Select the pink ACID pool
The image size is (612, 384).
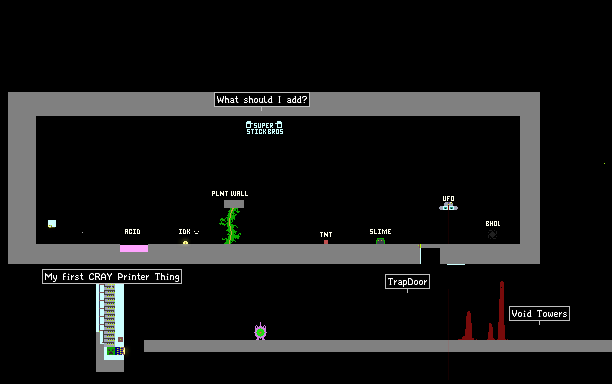tap(134, 249)
